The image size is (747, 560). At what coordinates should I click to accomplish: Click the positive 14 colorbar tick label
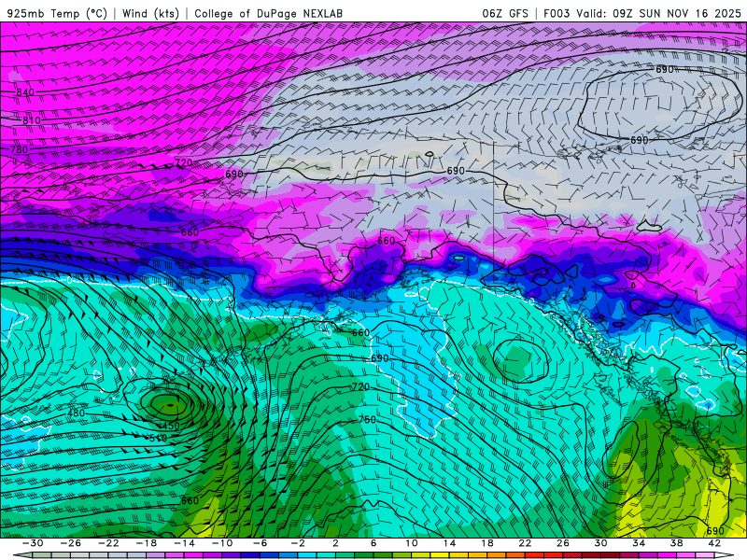449,543
